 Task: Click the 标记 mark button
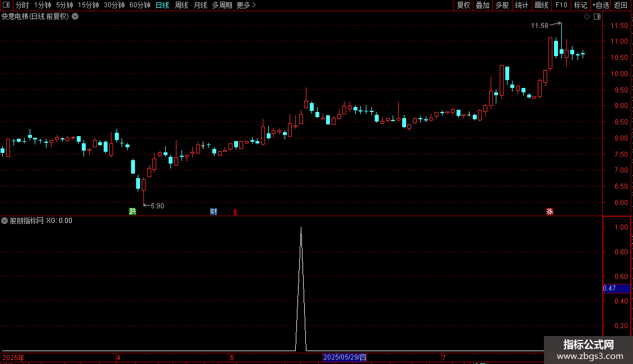580,5
